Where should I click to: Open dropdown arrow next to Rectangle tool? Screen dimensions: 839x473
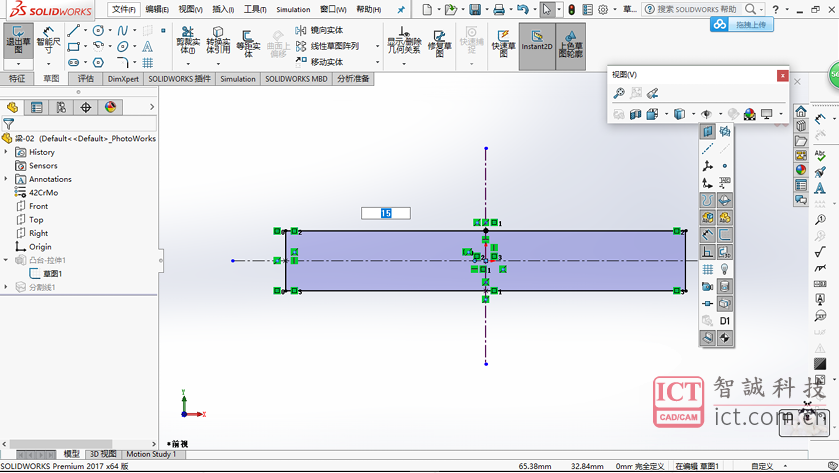tap(85, 47)
